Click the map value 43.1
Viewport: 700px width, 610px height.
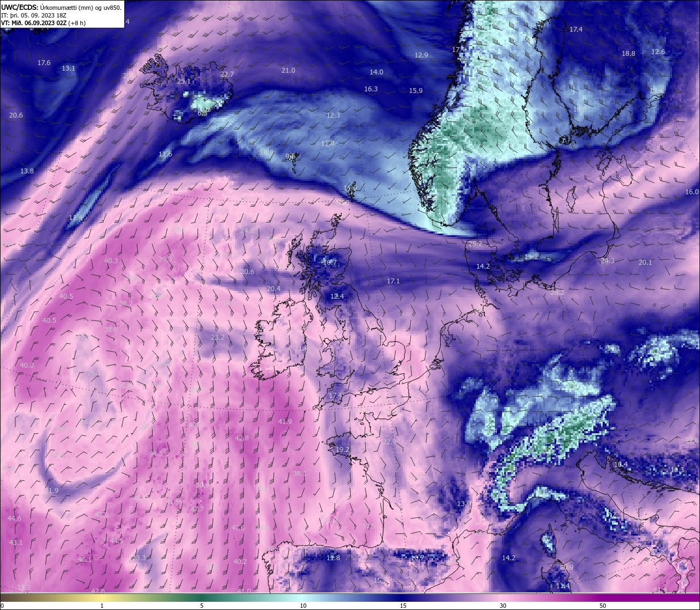16,543
